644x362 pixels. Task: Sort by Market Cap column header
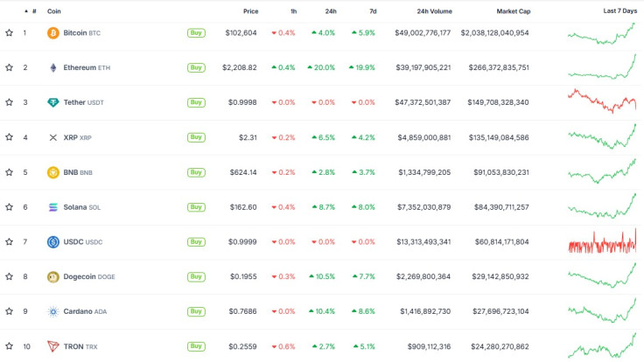(x=514, y=11)
